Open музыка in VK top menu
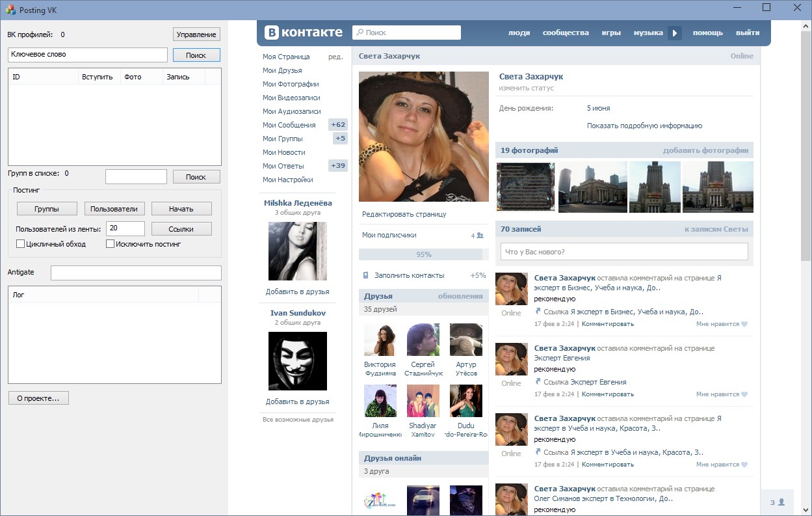812x516 pixels. (x=648, y=33)
